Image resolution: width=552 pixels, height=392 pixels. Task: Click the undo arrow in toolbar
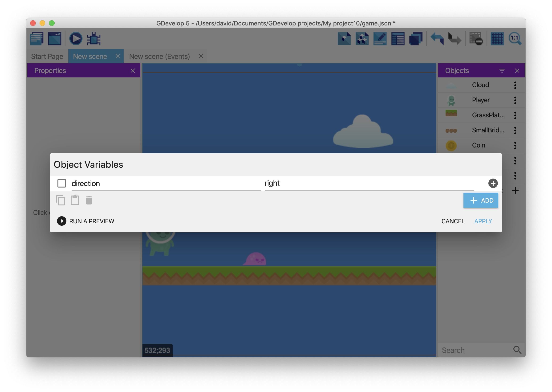(437, 39)
